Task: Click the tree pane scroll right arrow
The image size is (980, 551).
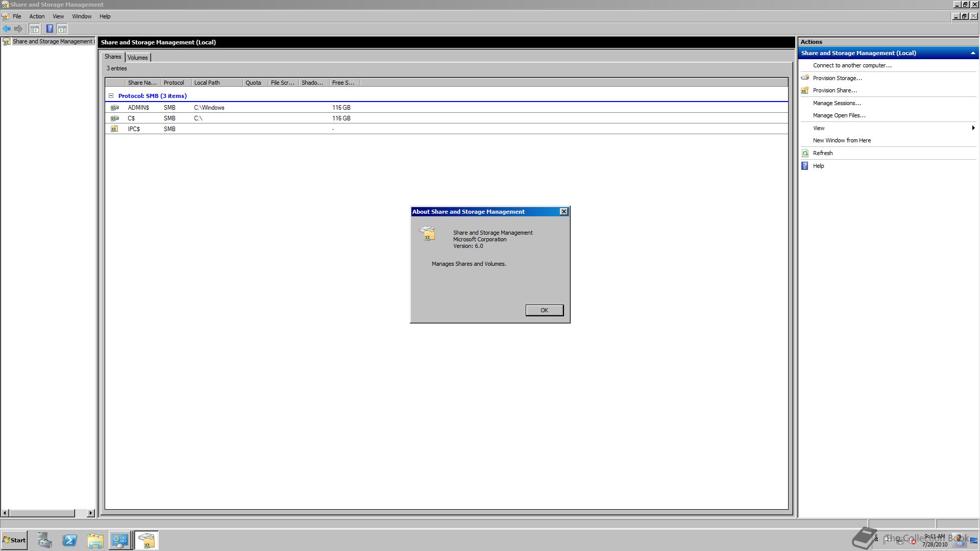Action: pyautogui.click(x=91, y=513)
